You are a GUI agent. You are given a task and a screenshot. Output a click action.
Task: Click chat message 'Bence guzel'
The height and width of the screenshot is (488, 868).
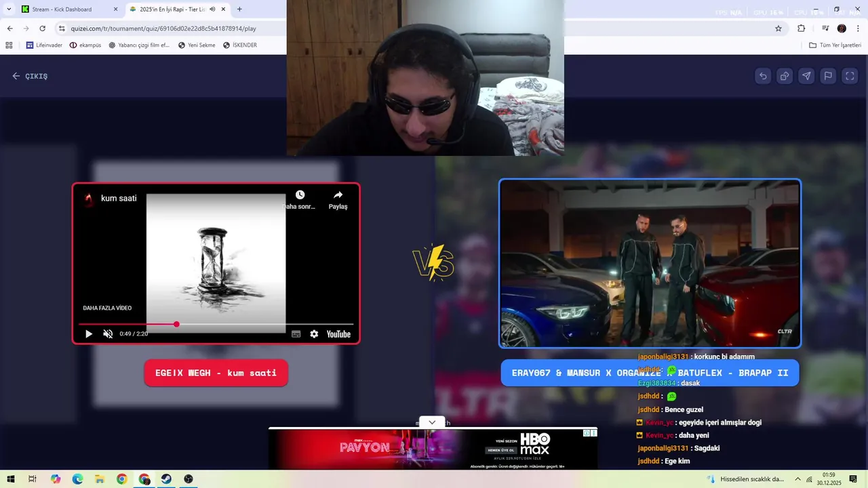point(684,409)
